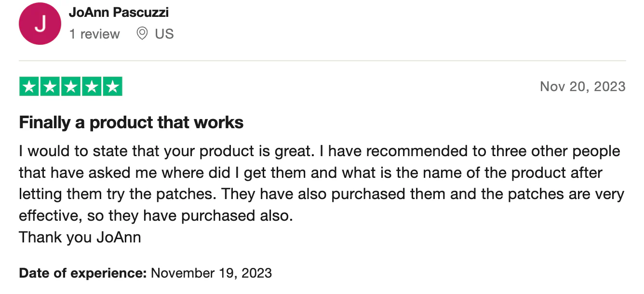Open JoAnn Pascuzzi's reviewer profile name
The width and height of the screenshot is (644, 294).
(119, 13)
